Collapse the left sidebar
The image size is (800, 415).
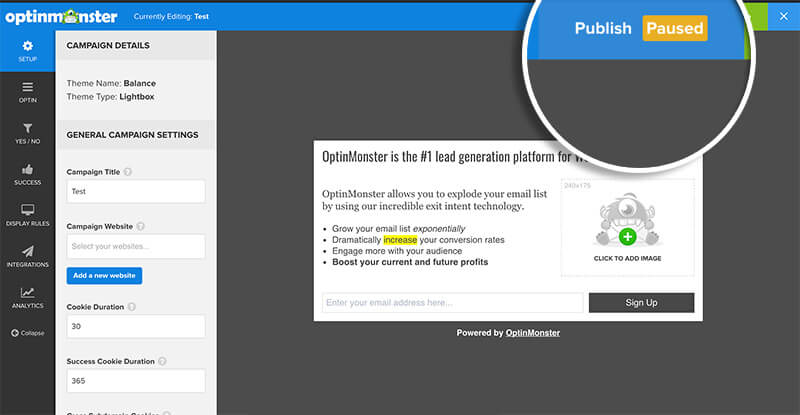click(28, 333)
